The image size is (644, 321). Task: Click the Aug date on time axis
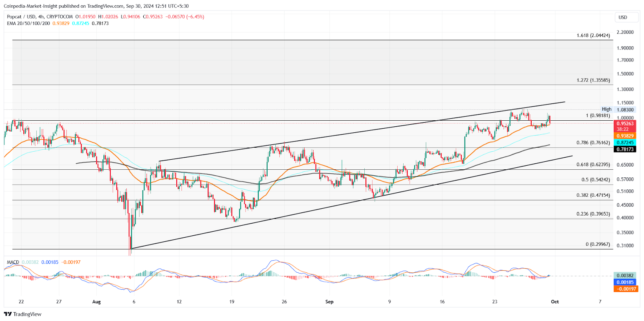(x=97, y=302)
